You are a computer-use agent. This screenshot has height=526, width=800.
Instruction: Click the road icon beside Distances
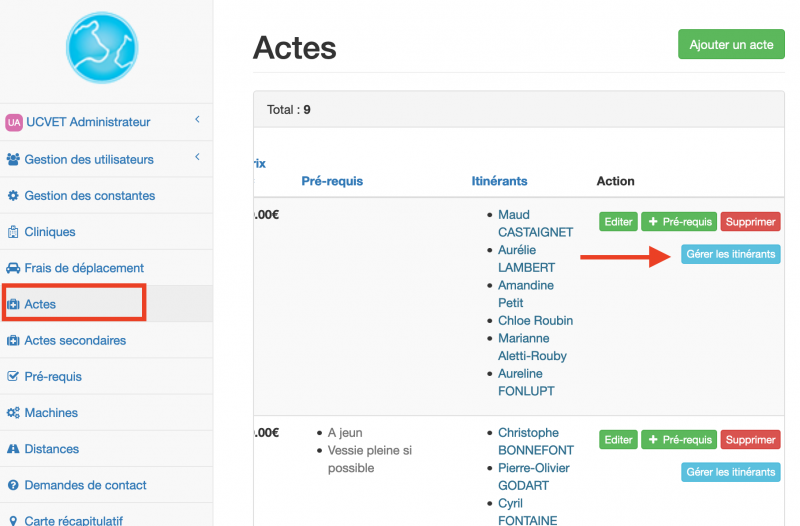click(14, 449)
